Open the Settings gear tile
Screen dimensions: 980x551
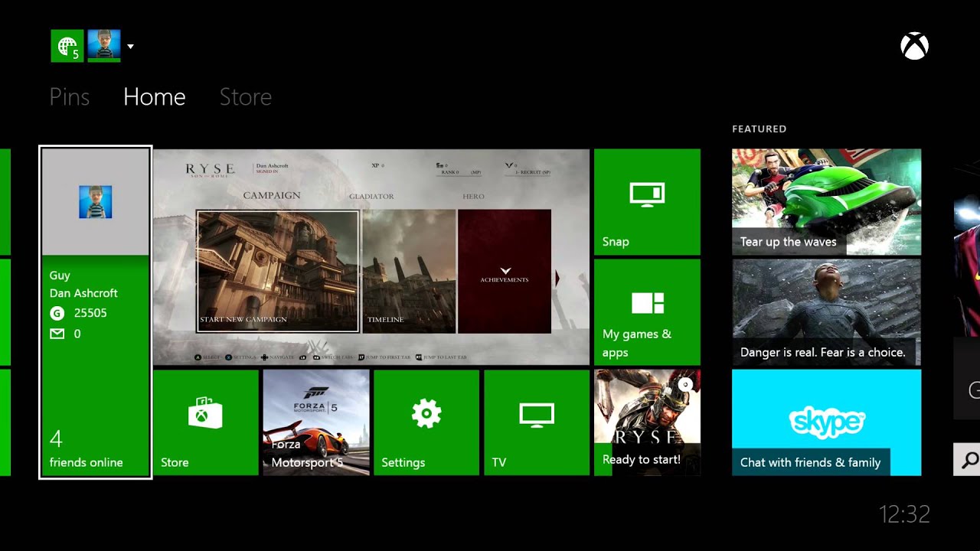click(x=426, y=422)
